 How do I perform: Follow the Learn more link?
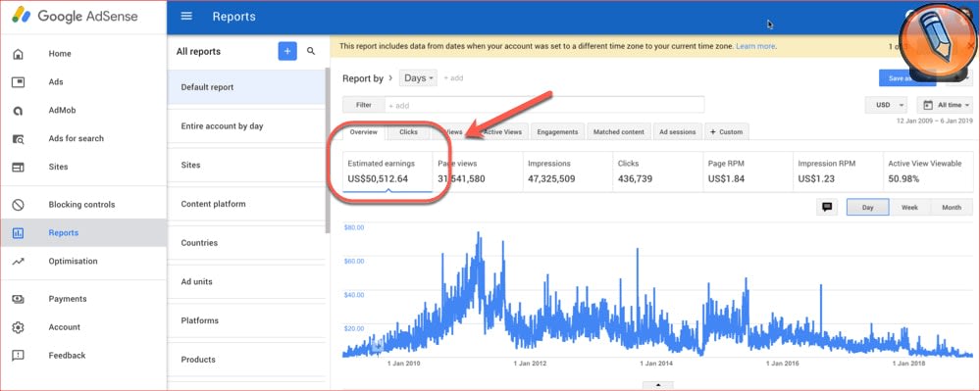[x=755, y=46]
